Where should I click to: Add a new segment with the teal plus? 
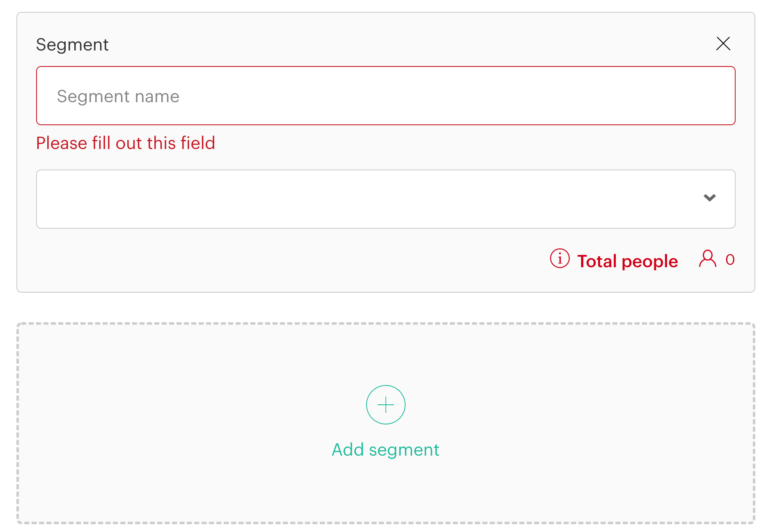pos(385,404)
